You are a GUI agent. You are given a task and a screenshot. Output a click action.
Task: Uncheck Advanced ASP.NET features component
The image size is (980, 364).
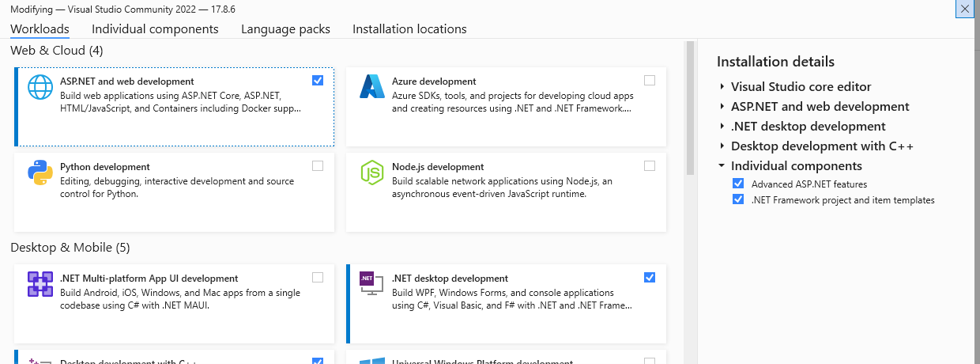coord(738,184)
